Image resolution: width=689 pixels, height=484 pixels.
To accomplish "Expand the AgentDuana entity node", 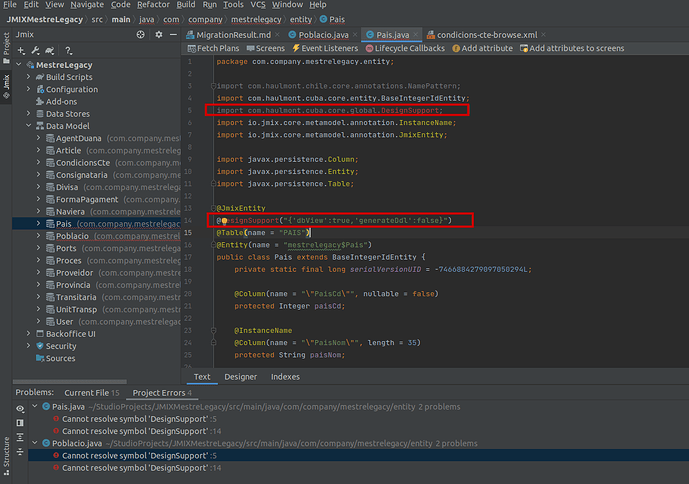I will click(x=38, y=138).
